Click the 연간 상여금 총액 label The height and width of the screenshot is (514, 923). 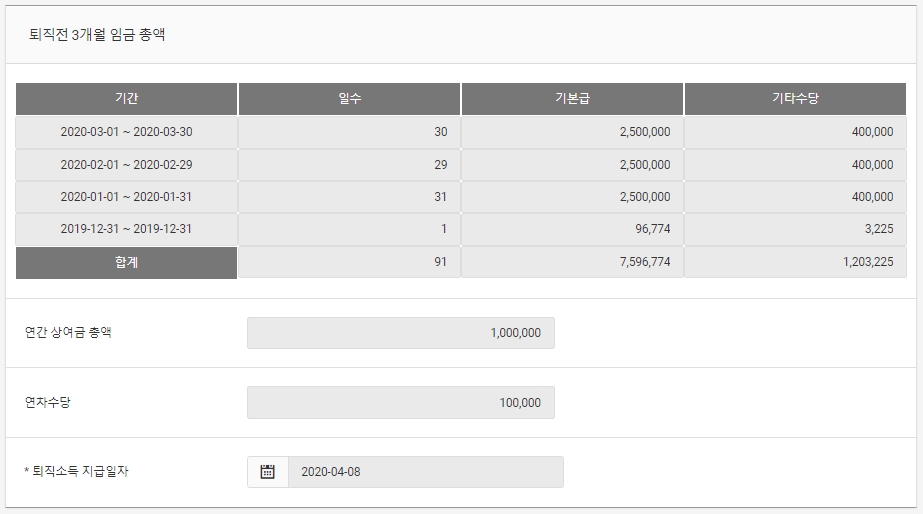click(68, 332)
